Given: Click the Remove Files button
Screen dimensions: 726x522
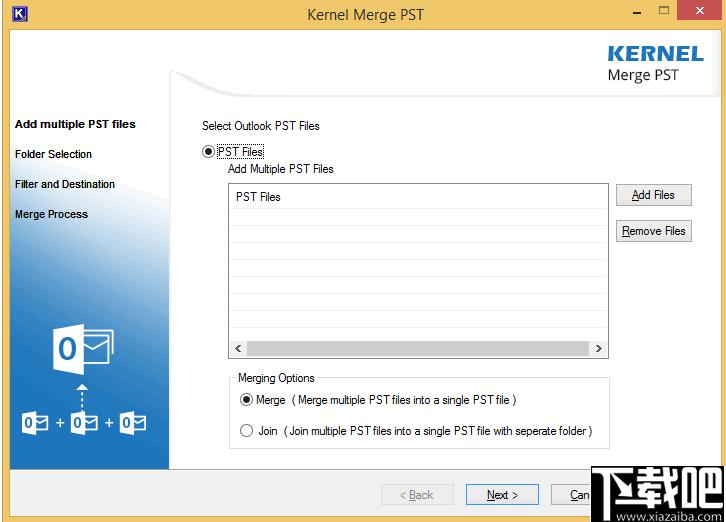Looking at the screenshot, I should pyautogui.click(x=653, y=231).
